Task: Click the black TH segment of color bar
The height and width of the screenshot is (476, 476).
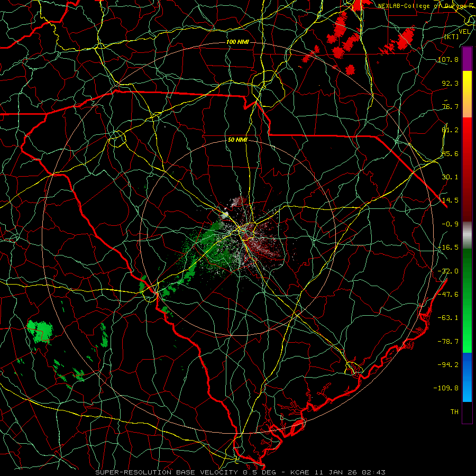Action: tap(467, 412)
